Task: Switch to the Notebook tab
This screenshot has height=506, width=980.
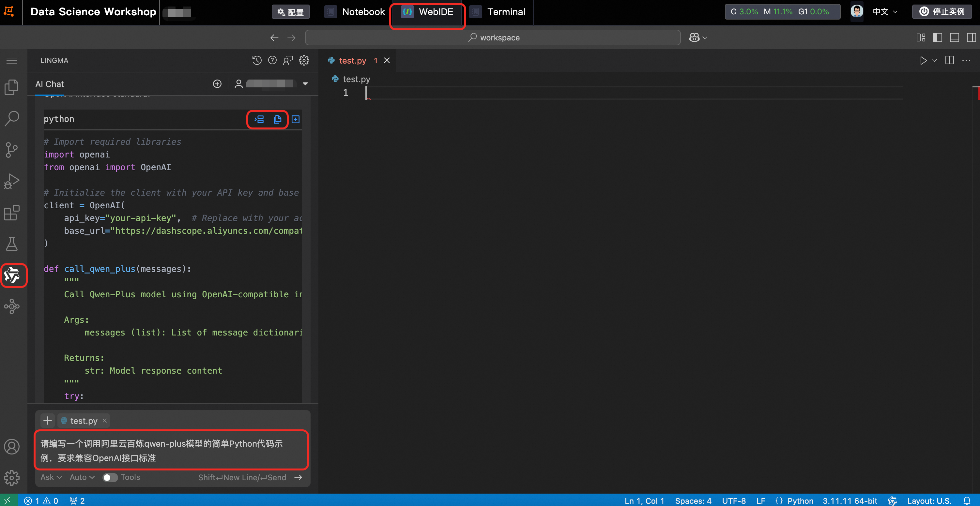Action: (x=355, y=12)
